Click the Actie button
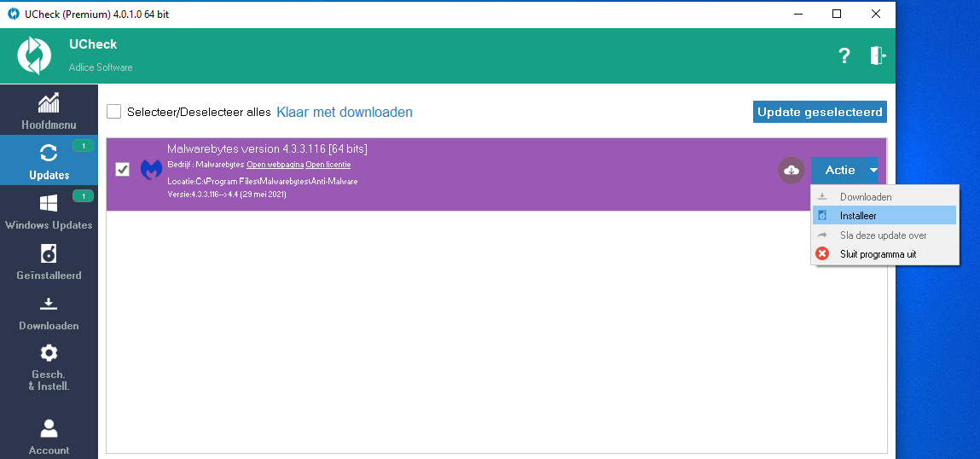Image resolution: width=980 pixels, height=459 pixels. tap(839, 170)
